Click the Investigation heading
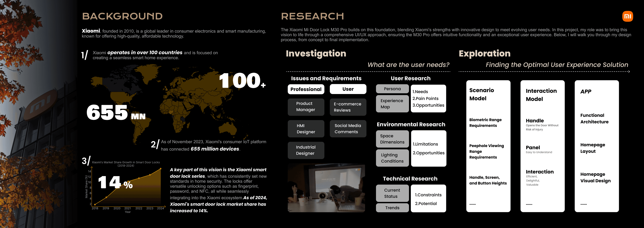The width and height of the screenshot is (644, 228). coord(316,54)
